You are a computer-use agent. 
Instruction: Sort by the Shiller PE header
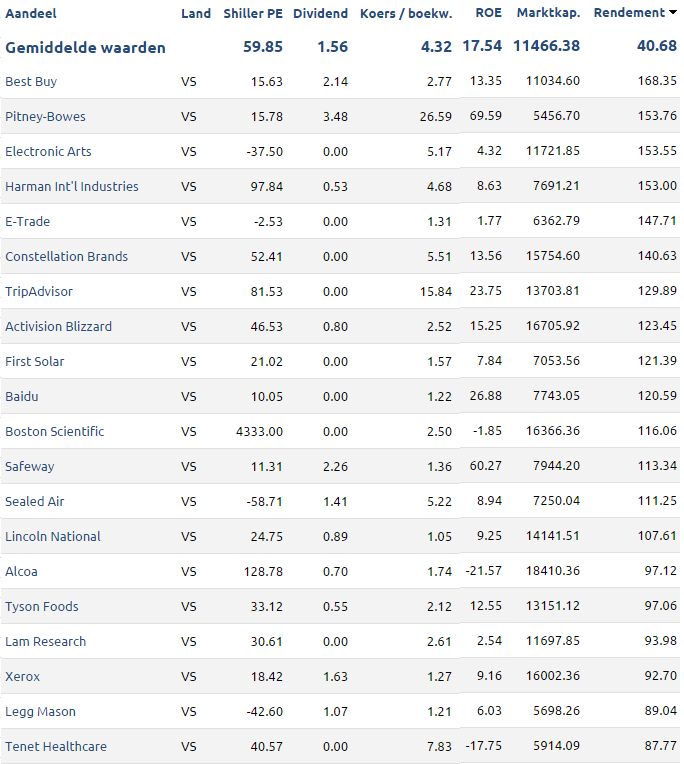pyautogui.click(x=253, y=13)
